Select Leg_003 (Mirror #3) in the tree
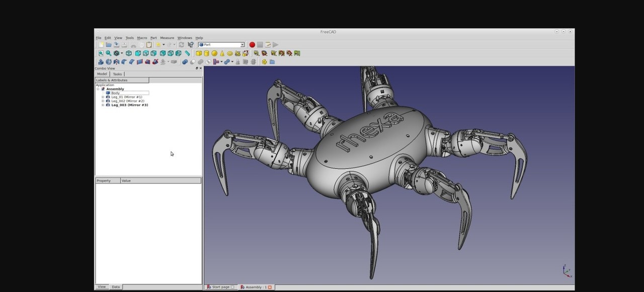The width and height of the screenshot is (644, 292). coord(129,105)
